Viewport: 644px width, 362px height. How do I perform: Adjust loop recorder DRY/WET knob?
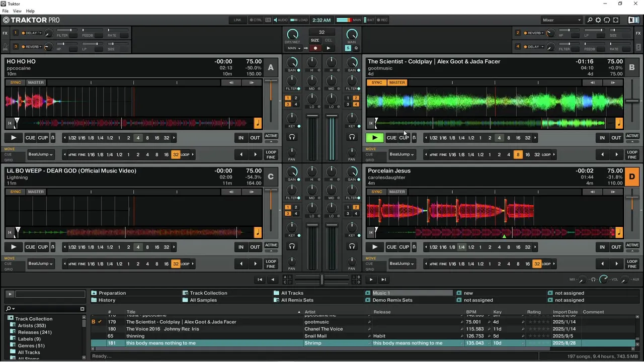click(x=292, y=34)
